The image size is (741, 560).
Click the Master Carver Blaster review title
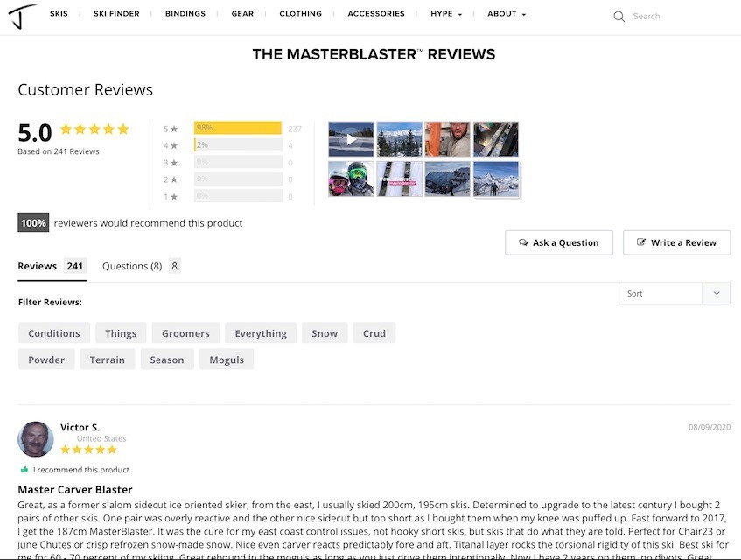click(75, 490)
